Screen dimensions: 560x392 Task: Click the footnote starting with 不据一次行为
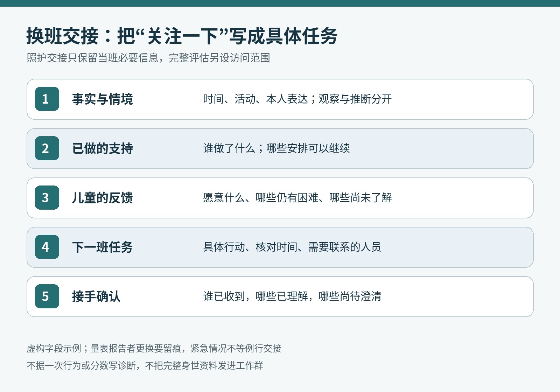point(145,365)
